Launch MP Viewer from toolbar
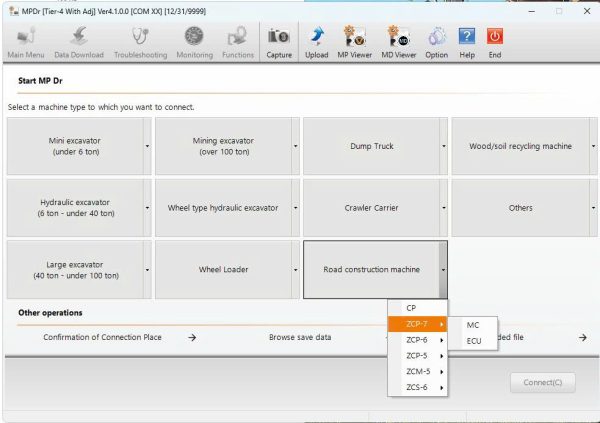The height and width of the screenshot is (423, 600). (354, 42)
